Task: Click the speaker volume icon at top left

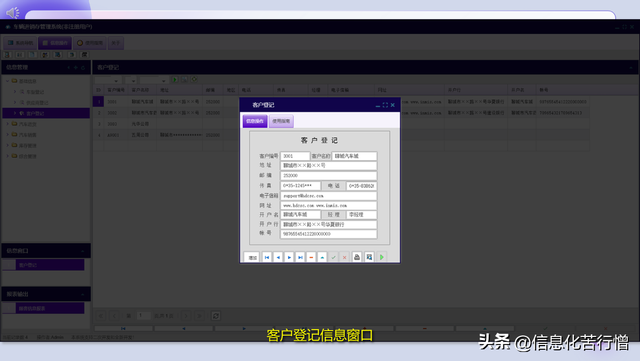Action: pos(12,13)
